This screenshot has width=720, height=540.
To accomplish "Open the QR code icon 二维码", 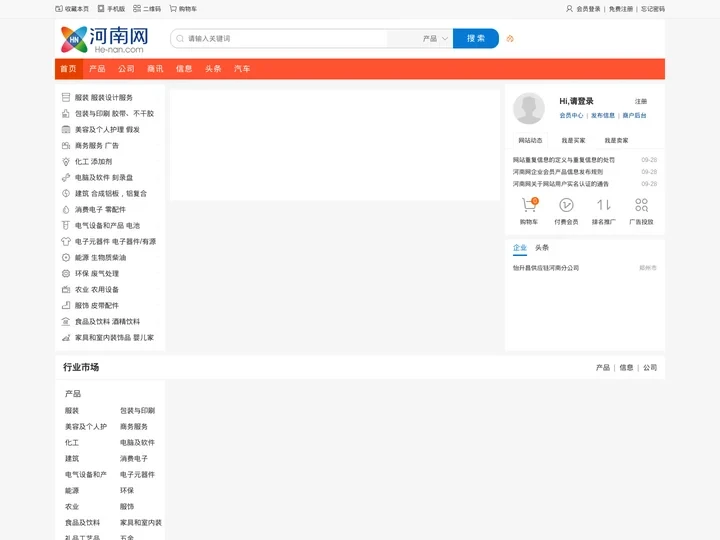I will tap(137, 9).
